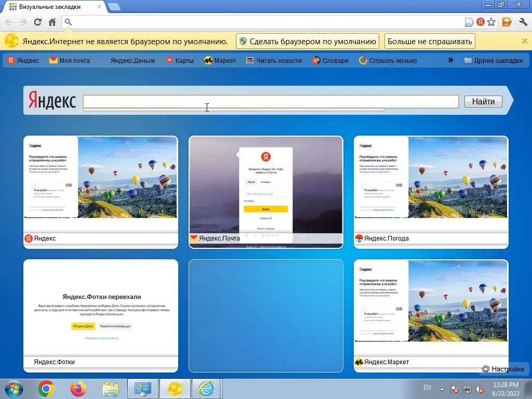Open the Словари bookmark
This screenshot has width=532, height=399.
[x=330, y=61]
